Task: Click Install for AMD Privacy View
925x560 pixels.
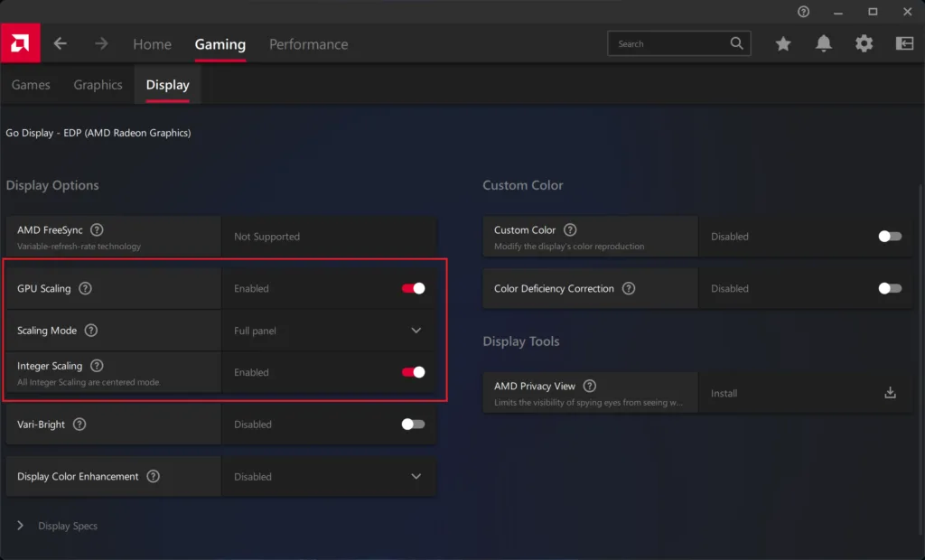Action: [724, 393]
